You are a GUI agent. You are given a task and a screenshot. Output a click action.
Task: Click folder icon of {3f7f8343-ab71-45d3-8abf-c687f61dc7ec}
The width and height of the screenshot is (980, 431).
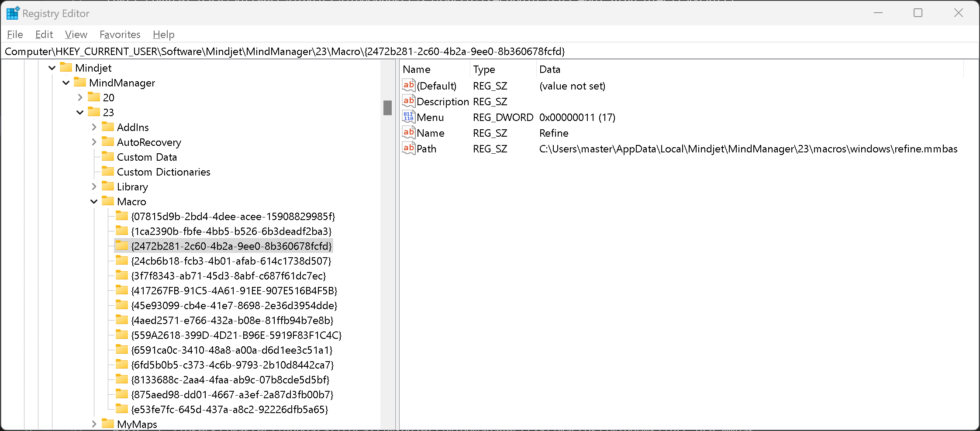click(x=122, y=275)
